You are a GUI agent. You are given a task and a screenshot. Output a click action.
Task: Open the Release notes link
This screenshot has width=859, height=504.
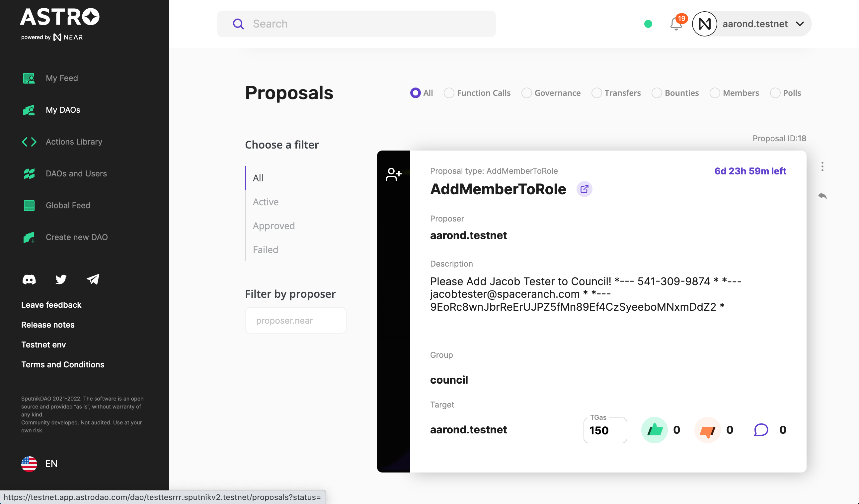[48, 325]
